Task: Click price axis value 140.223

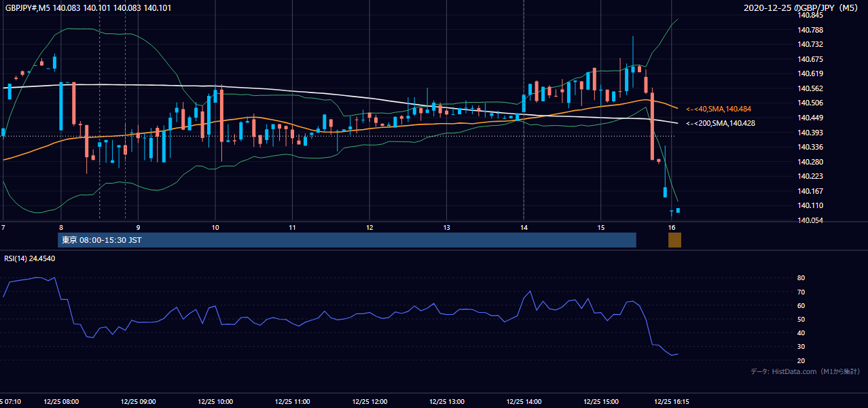Action: point(810,176)
